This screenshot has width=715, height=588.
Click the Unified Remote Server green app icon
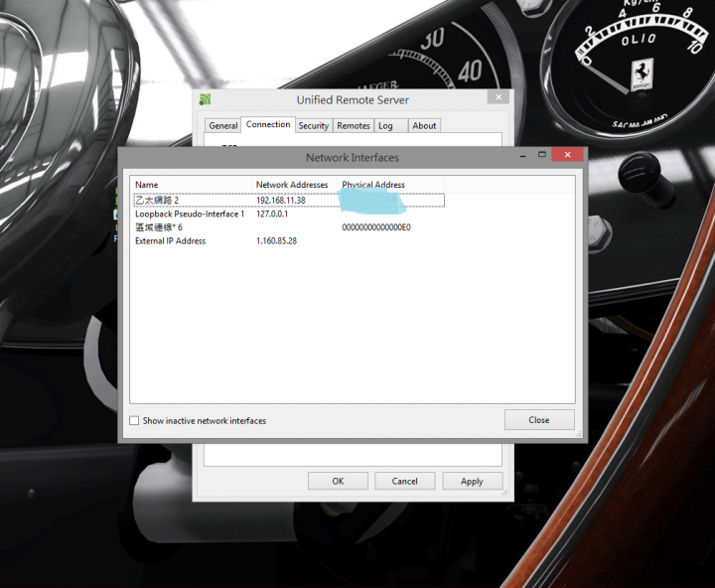205,99
